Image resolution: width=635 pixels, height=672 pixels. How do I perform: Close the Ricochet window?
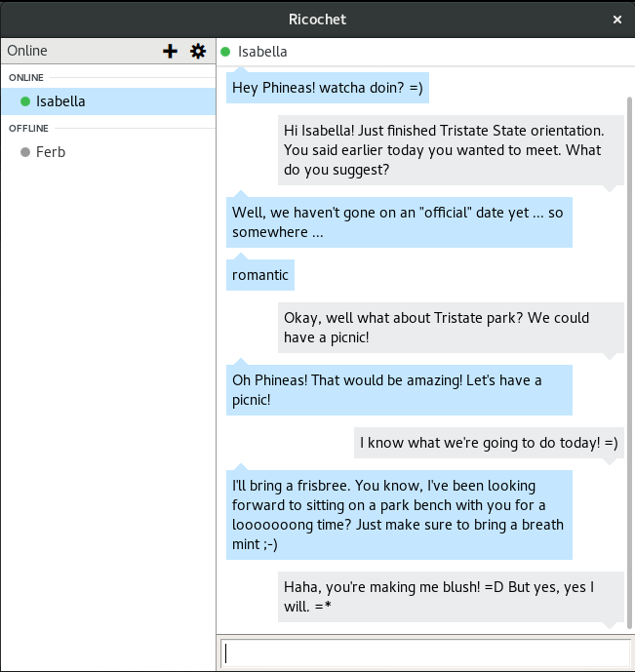(x=617, y=20)
